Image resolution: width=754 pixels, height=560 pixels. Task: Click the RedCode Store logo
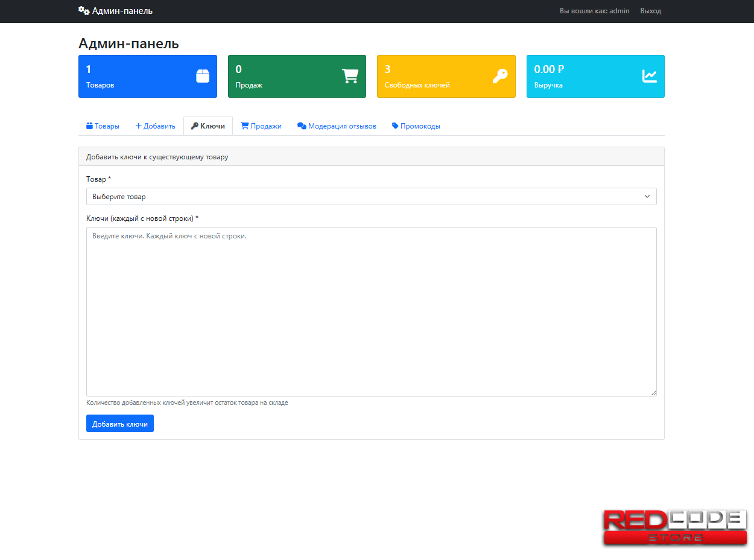(x=675, y=527)
